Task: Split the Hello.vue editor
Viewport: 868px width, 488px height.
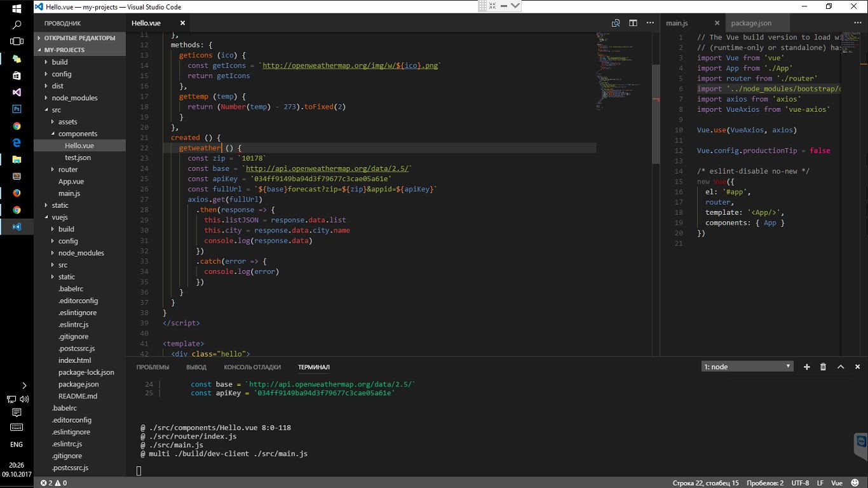Action: (x=633, y=23)
